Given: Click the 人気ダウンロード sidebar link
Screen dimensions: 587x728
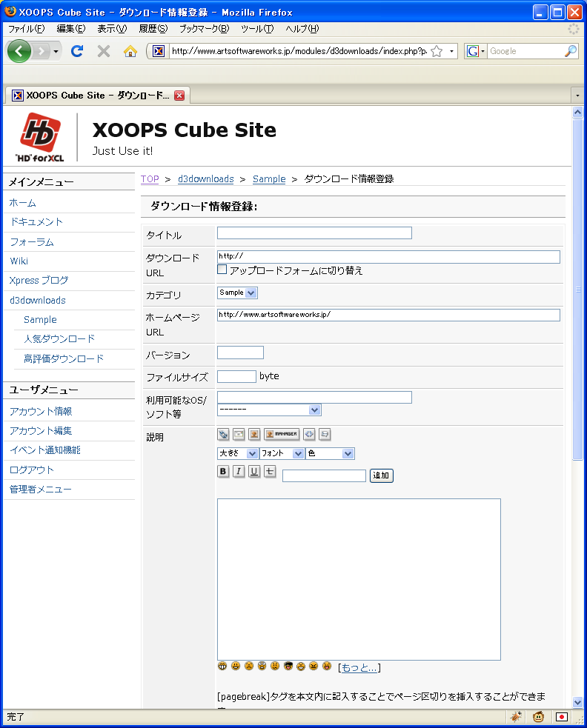Looking at the screenshot, I should pyautogui.click(x=59, y=339).
